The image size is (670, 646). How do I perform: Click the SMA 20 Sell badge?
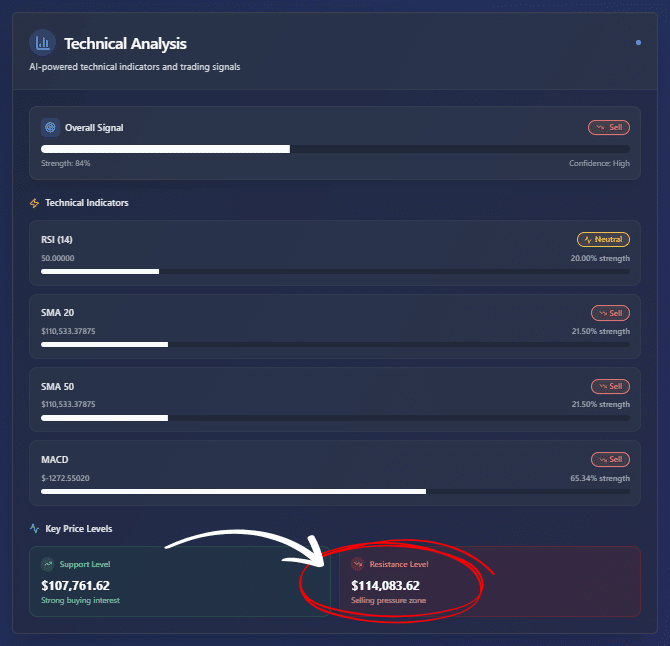point(610,313)
